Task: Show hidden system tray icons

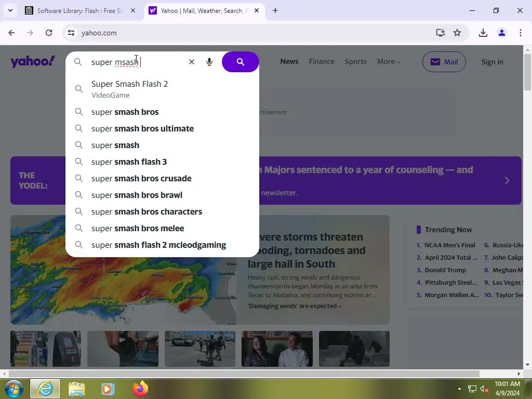Action: pos(459,389)
